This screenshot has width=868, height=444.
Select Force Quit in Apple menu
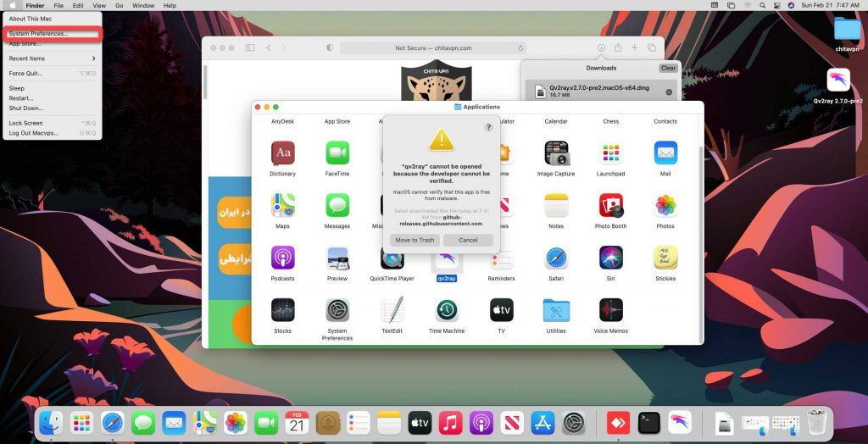click(x=25, y=74)
